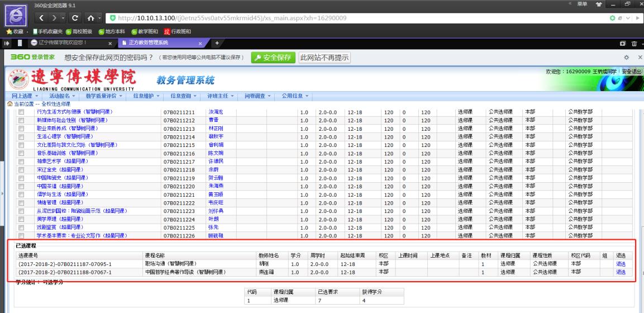Viewport: 644px width, 313px height.
Task: Drop 中国哲学经典著作导读 via 退选
Action: coord(621,272)
